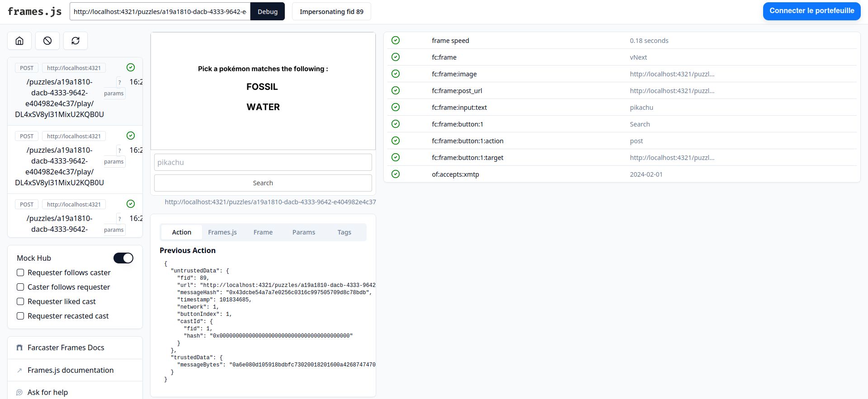Check Caster follows requester
Viewport: 868px width, 399px height.
[20, 287]
